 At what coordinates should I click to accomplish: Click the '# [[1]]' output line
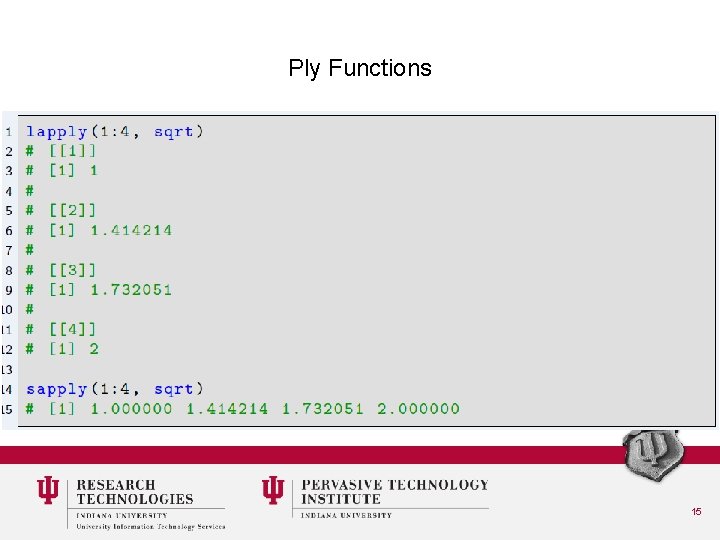pos(61,151)
